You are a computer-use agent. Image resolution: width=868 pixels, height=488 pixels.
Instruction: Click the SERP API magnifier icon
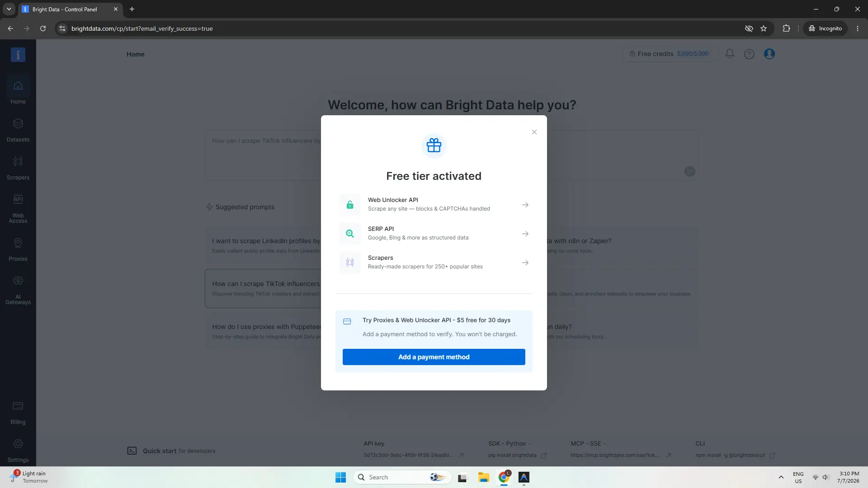coord(350,234)
